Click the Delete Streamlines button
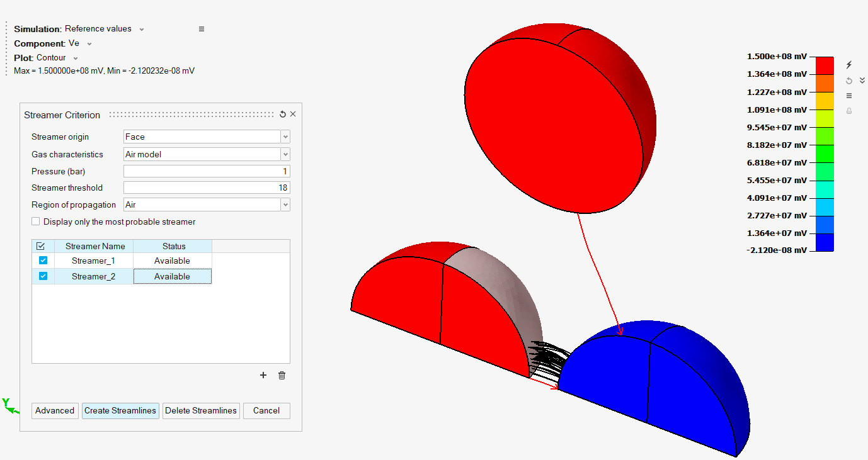 click(x=201, y=410)
